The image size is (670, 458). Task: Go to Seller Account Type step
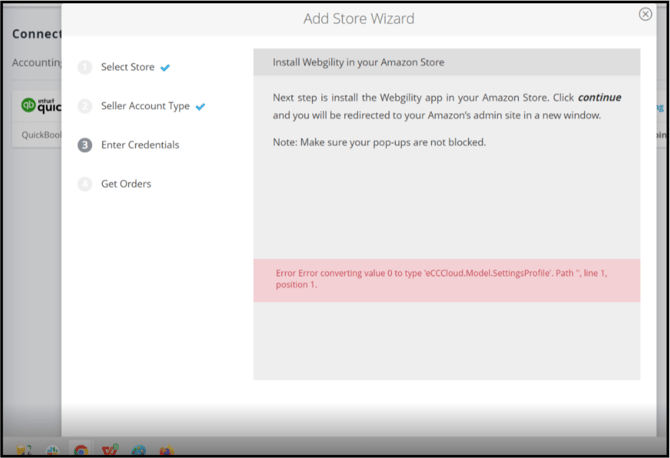(145, 106)
